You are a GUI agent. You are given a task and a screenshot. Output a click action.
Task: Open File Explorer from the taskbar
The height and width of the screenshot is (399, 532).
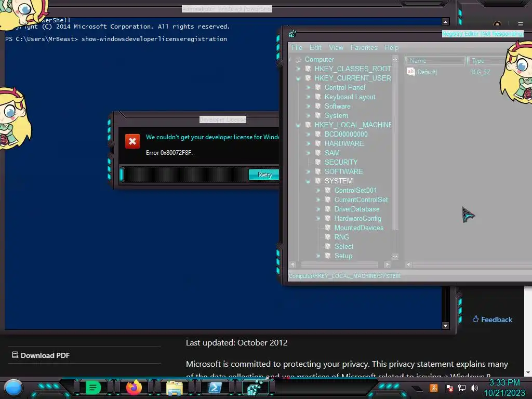(175, 388)
